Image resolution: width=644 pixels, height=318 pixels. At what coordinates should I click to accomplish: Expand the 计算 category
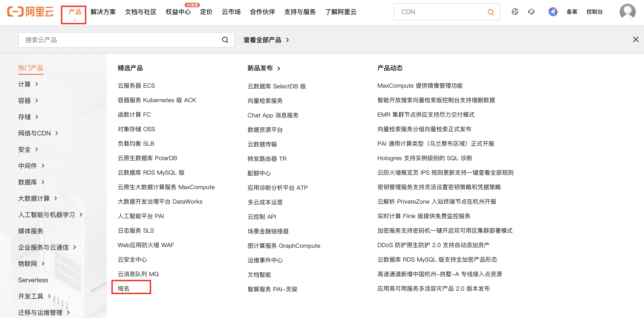pyautogui.click(x=28, y=84)
